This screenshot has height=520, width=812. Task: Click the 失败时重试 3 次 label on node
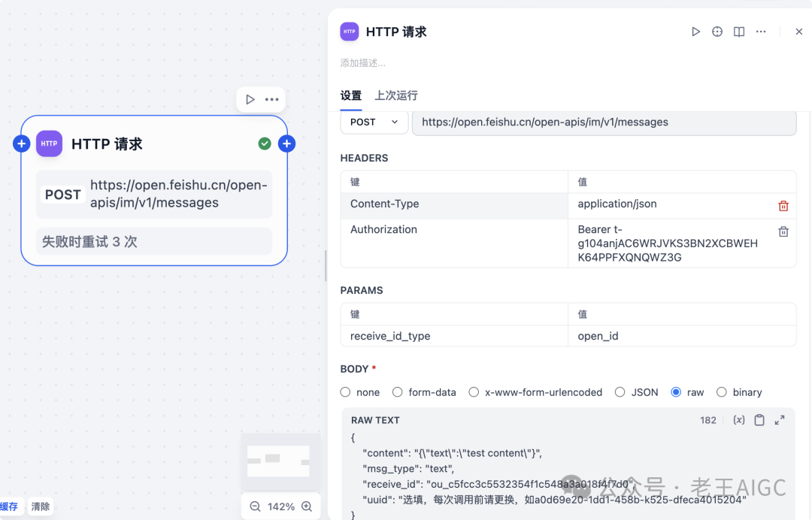89,242
